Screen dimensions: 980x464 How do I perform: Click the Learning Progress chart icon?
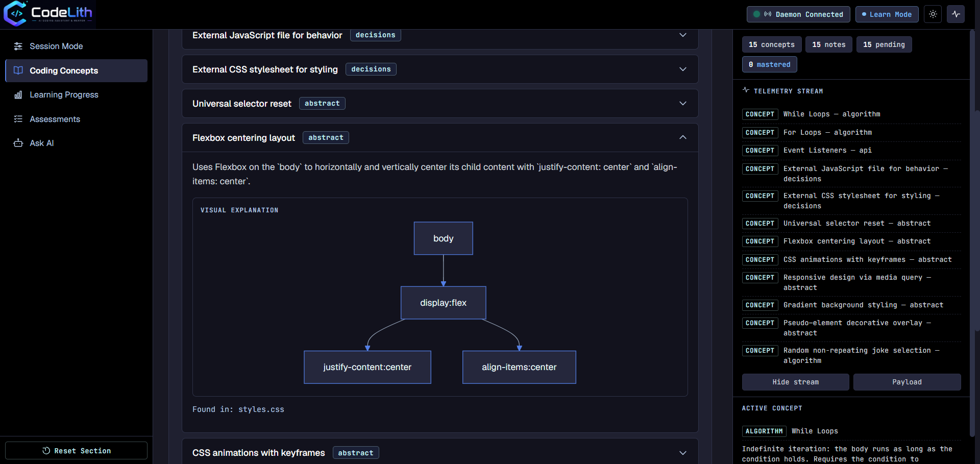(18, 95)
